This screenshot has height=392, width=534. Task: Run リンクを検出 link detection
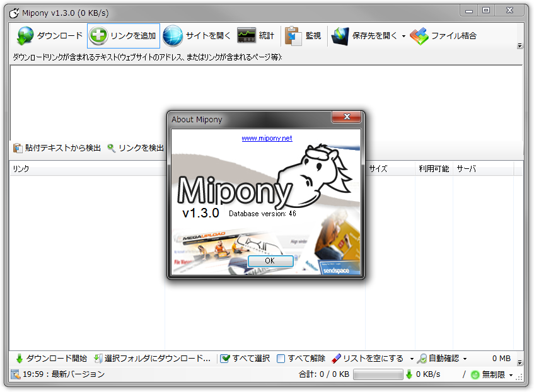[x=135, y=148]
